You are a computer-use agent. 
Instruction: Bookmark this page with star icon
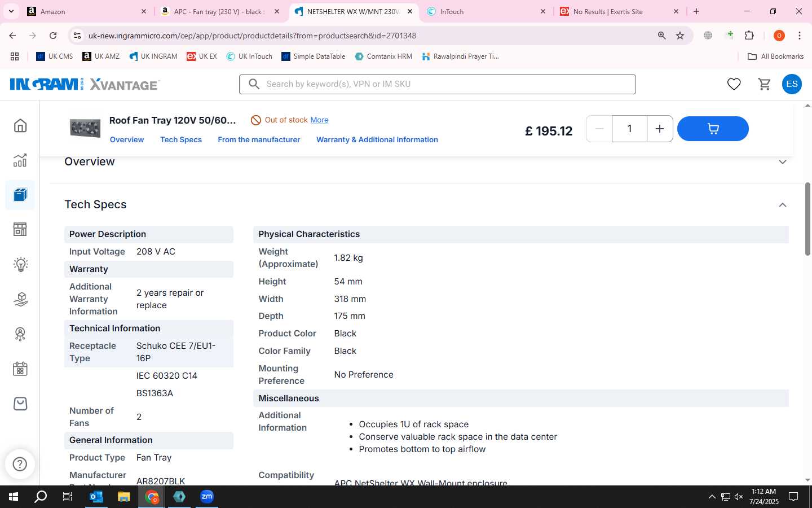[680, 36]
